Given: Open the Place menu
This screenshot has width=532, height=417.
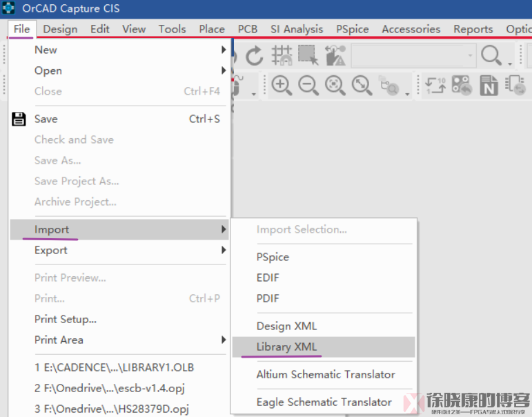Looking at the screenshot, I should point(212,29).
